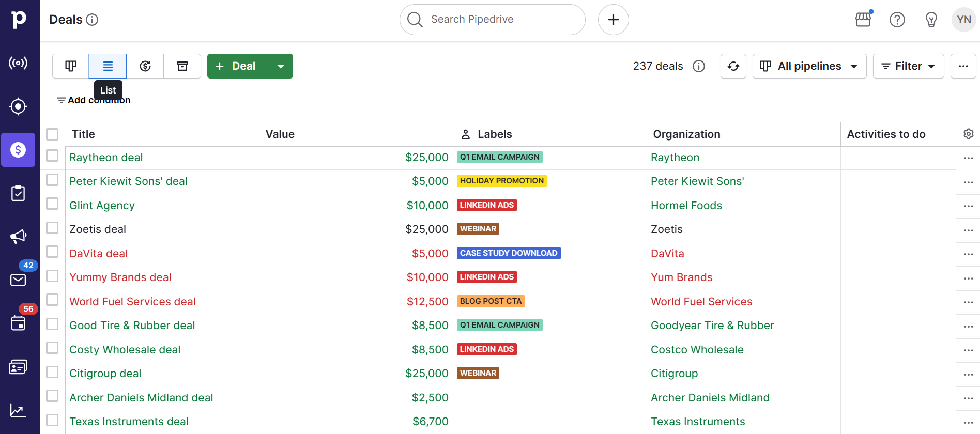Click the CASE STUDY DOWNLOAD blue label

509,253
